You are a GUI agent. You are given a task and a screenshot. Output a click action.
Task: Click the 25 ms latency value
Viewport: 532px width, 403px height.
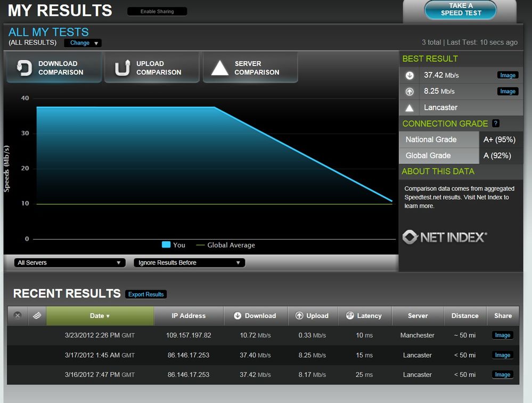(364, 375)
